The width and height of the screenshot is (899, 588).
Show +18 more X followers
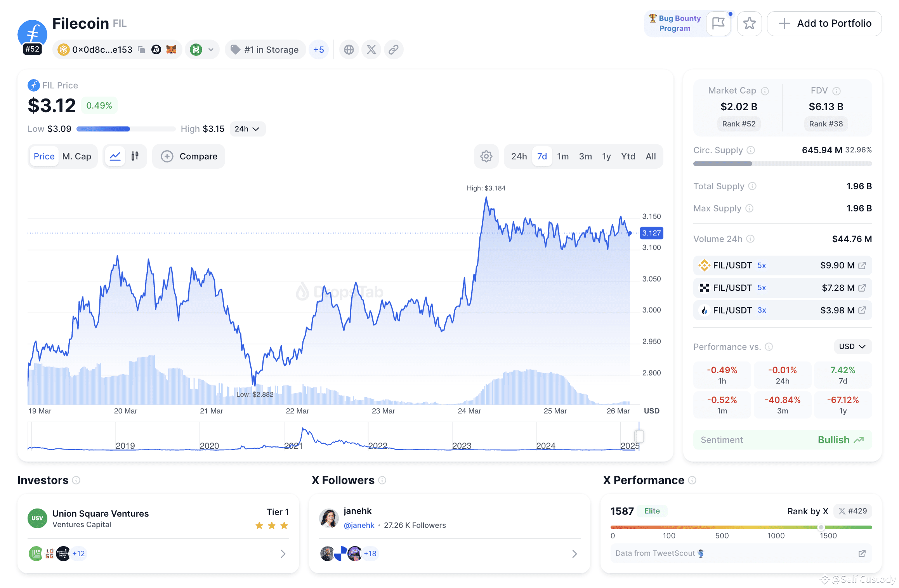370,553
